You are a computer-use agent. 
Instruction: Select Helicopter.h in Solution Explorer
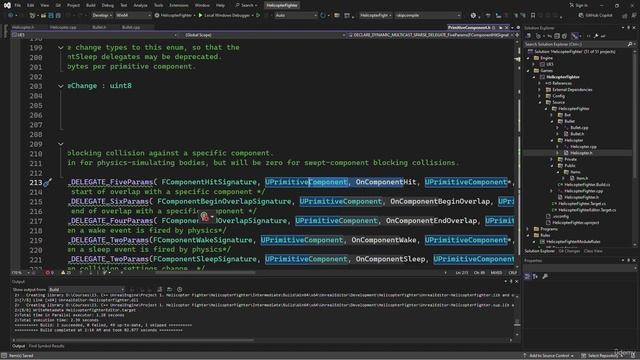[x=581, y=153]
